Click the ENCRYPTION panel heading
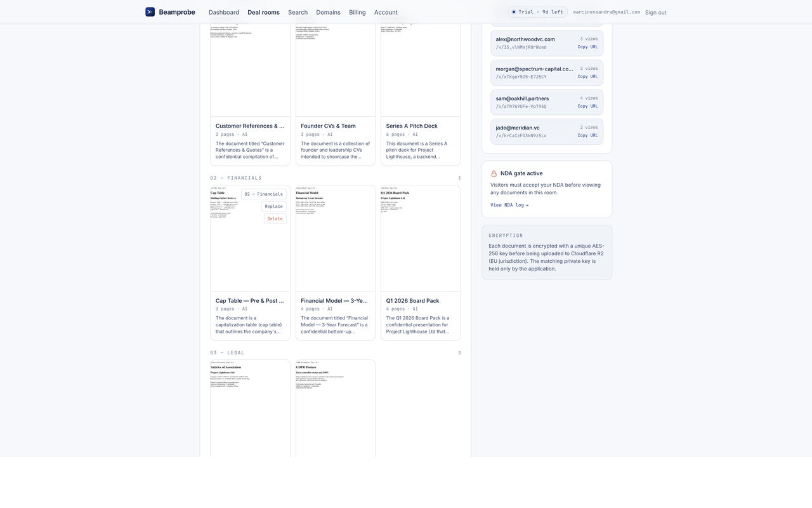 pos(506,236)
